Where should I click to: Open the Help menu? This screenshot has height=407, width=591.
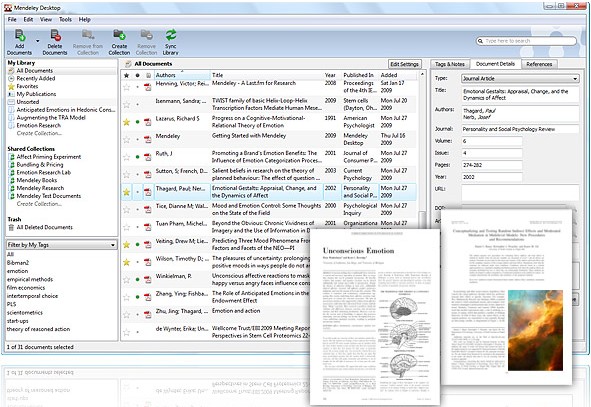coord(84,19)
